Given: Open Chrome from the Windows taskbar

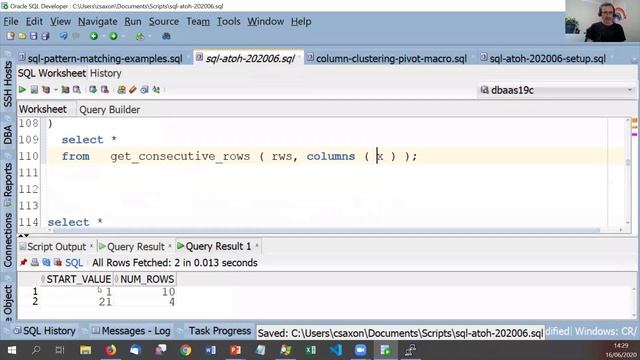Looking at the screenshot, I should (x=186, y=350).
